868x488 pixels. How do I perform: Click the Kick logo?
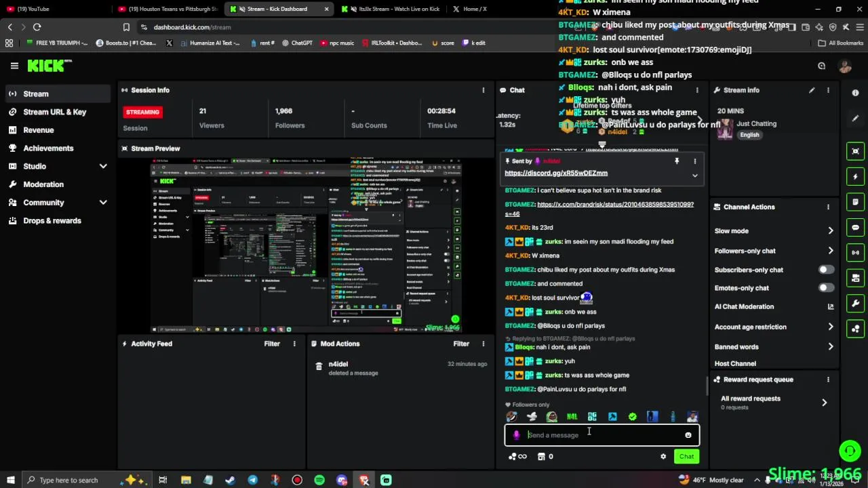[47, 66]
